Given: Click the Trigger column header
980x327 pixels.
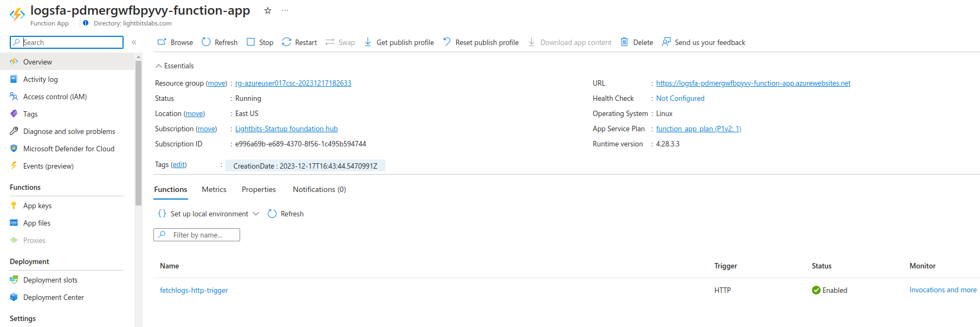Looking at the screenshot, I should tap(726, 266).
